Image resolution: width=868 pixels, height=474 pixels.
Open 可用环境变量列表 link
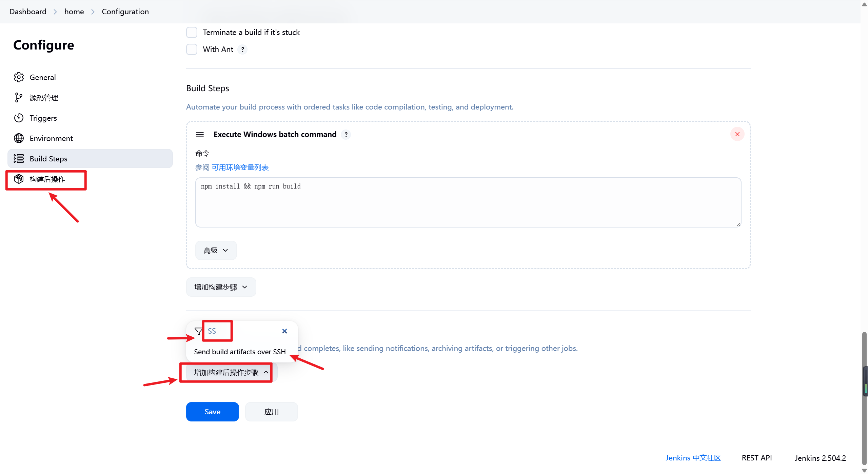(240, 167)
